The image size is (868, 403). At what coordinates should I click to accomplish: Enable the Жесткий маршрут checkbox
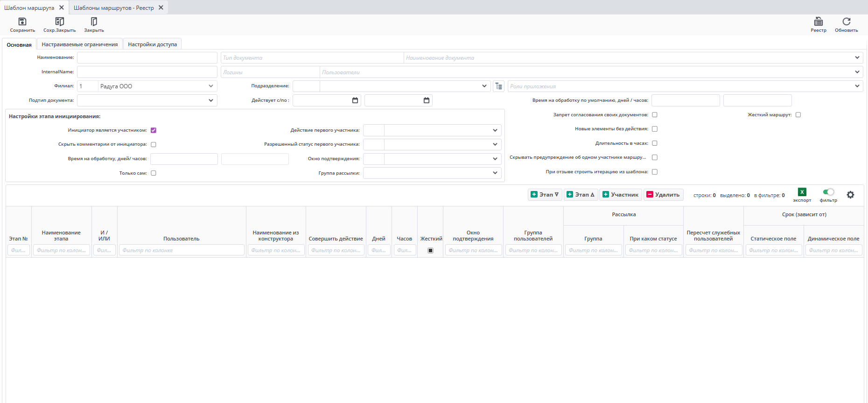798,115
